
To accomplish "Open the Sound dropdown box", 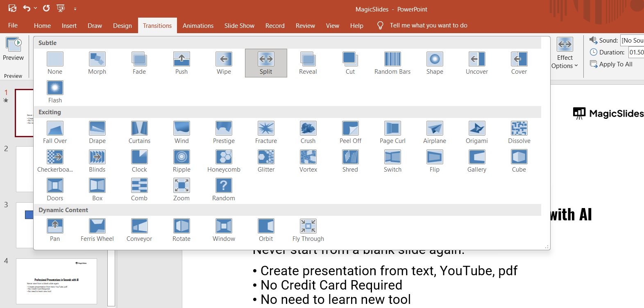I will [632, 41].
